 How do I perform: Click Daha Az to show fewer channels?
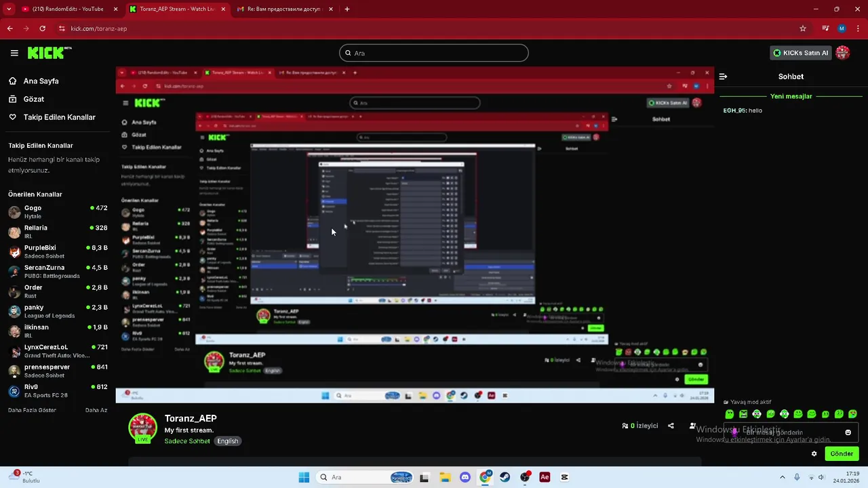(x=96, y=410)
